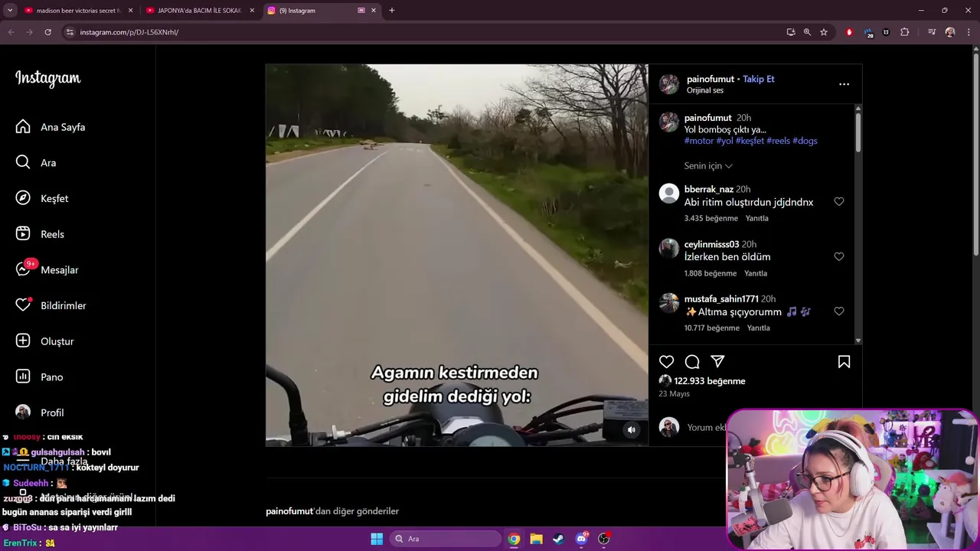Open Steam from taskbar
The image size is (980, 551).
[x=558, y=539]
